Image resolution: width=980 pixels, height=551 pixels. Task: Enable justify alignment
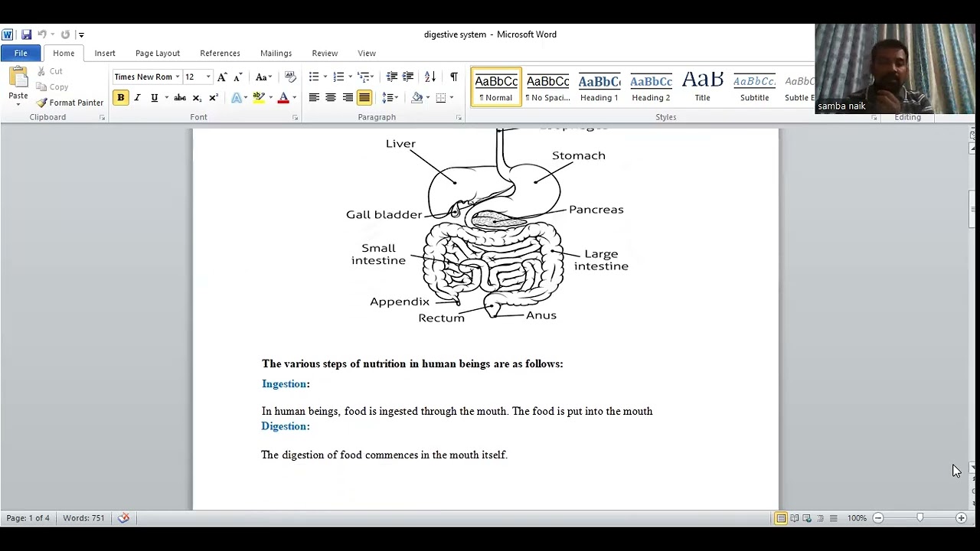pos(364,97)
